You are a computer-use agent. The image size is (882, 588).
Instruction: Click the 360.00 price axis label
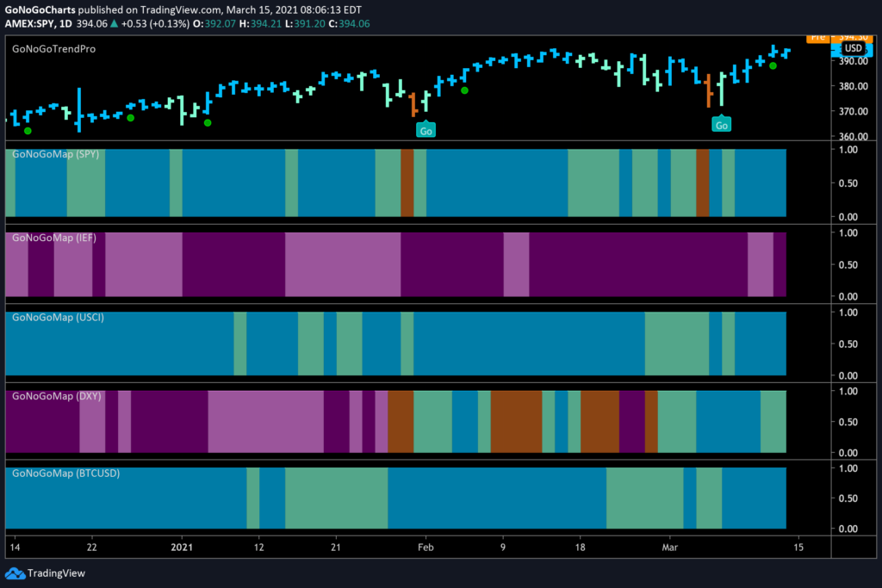tap(854, 136)
